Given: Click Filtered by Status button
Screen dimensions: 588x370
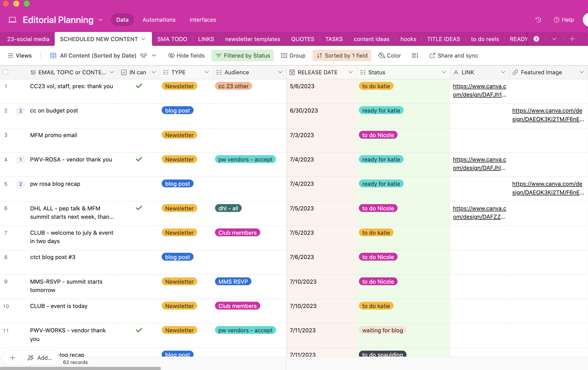Looking at the screenshot, I should (242, 55).
